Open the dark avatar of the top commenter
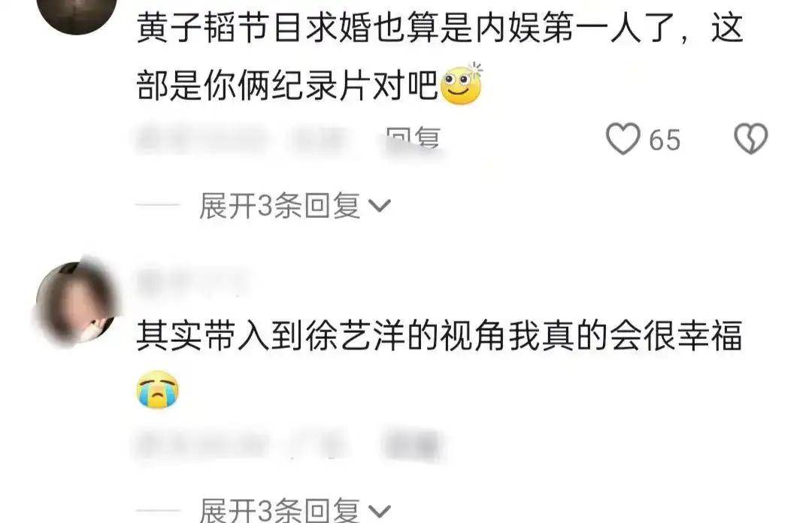 click(x=77, y=13)
